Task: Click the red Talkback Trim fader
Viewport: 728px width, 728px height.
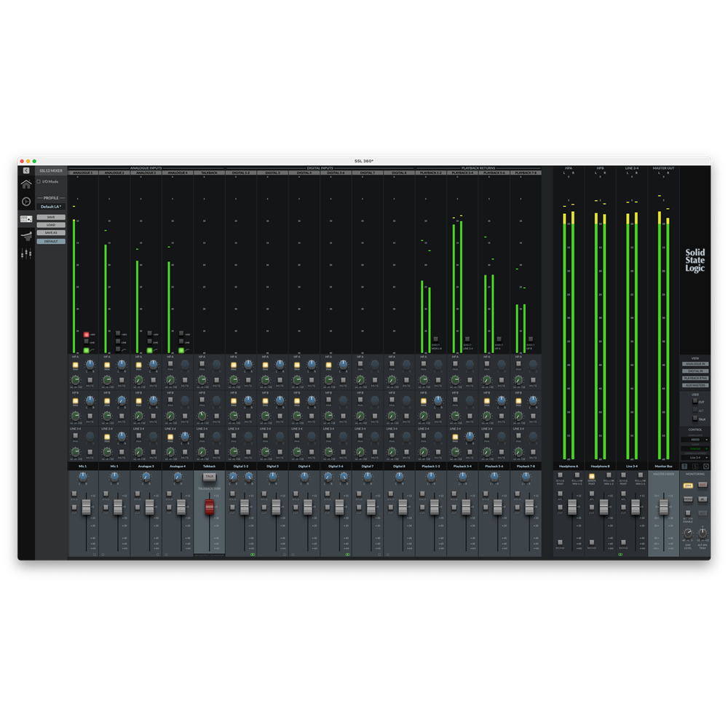Action: (210, 507)
